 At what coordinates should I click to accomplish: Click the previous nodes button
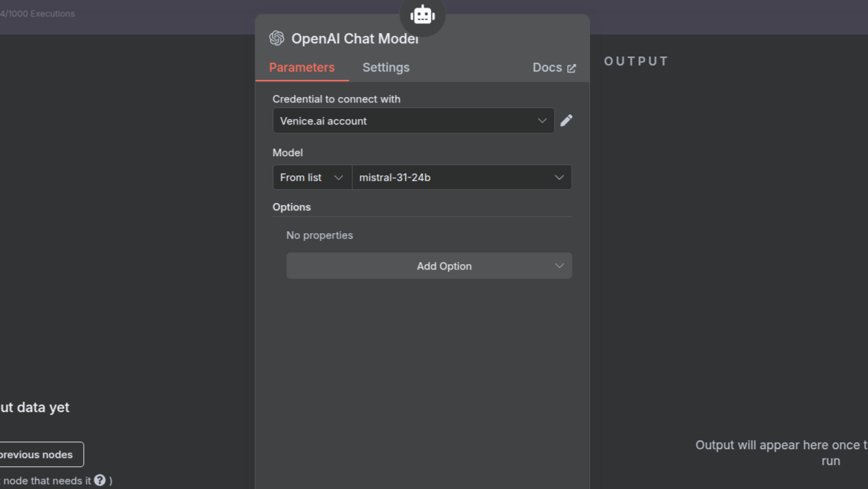(39, 455)
